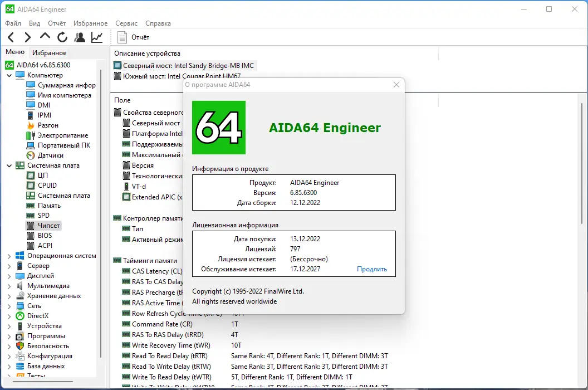Click the audit user toolbar icon
The height and width of the screenshot is (390, 588).
pos(79,37)
